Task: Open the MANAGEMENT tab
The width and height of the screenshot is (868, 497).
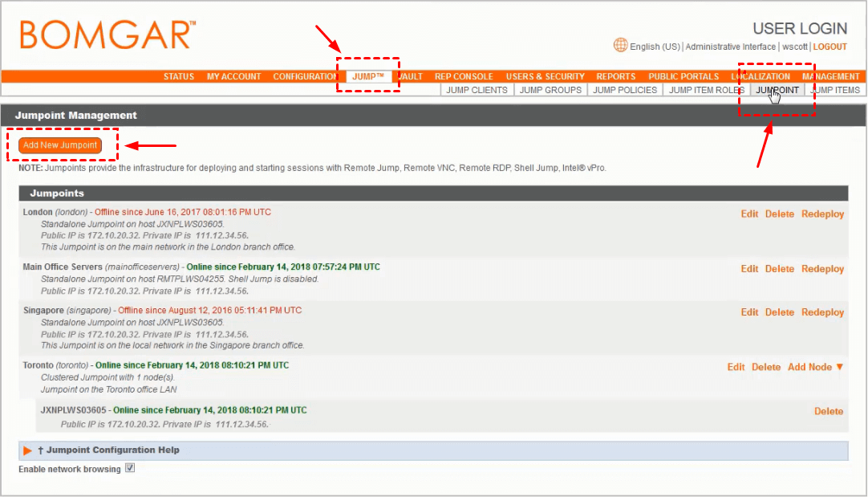Action: click(x=830, y=76)
